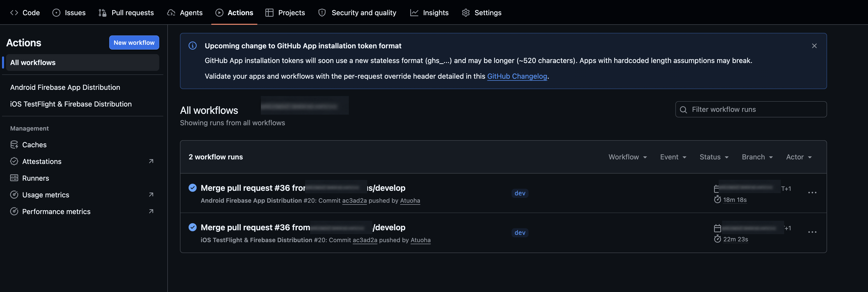Select the Actions tab
This screenshot has height=292, width=868.
click(x=234, y=12)
